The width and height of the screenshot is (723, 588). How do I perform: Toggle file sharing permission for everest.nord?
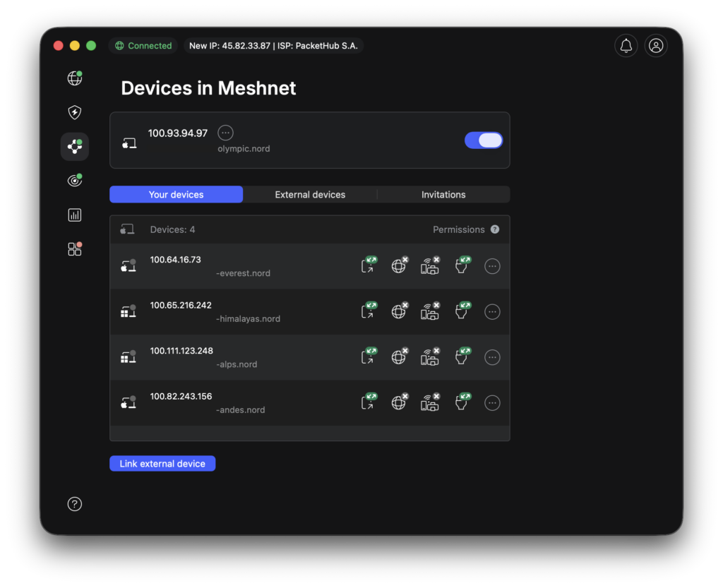tap(462, 265)
